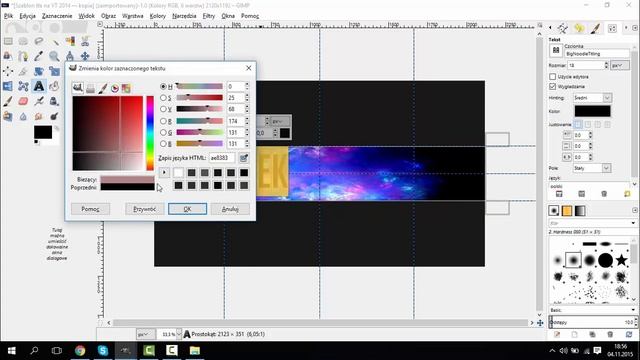Click the black Kolor swatch in text options
The image size is (640, 360).
point(592,111)
